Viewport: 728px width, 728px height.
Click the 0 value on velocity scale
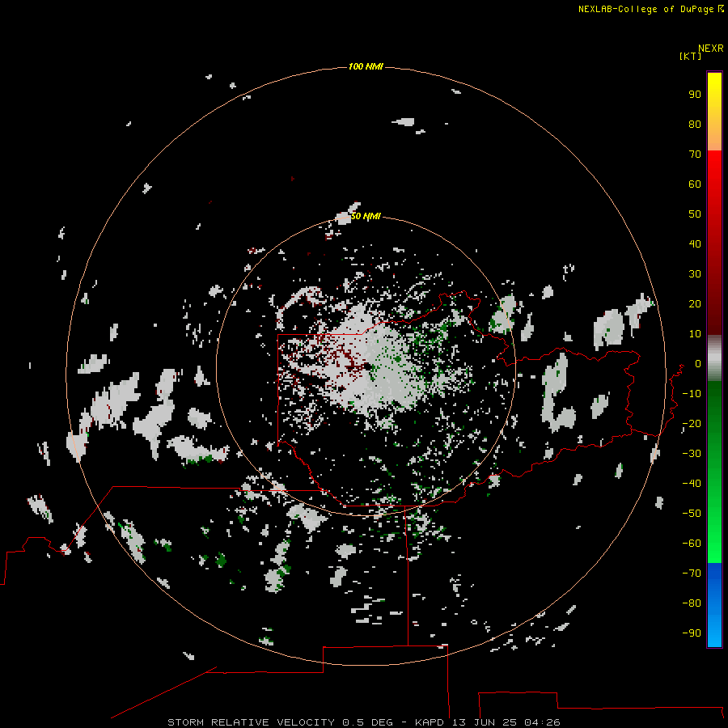pos(698,363)
